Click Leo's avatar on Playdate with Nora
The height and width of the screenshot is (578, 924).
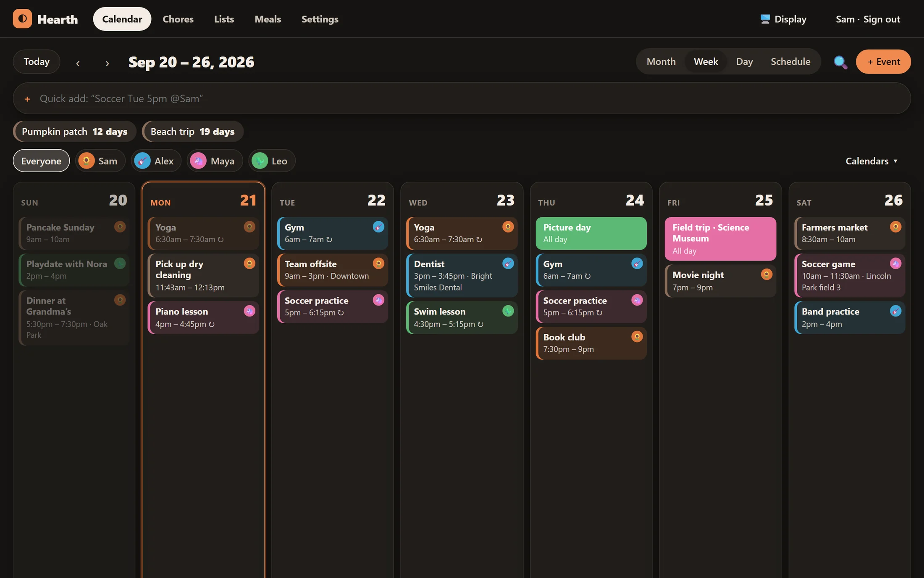click(x=120, y=264)
